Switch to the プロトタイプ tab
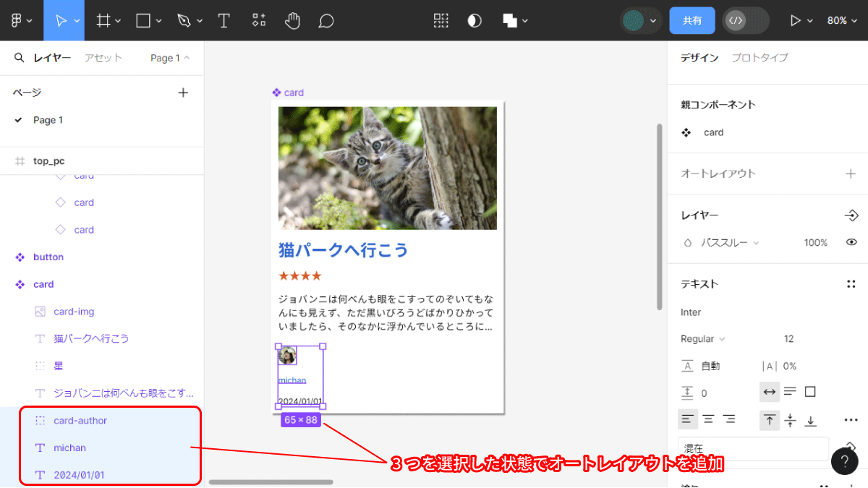 (759, 58)
